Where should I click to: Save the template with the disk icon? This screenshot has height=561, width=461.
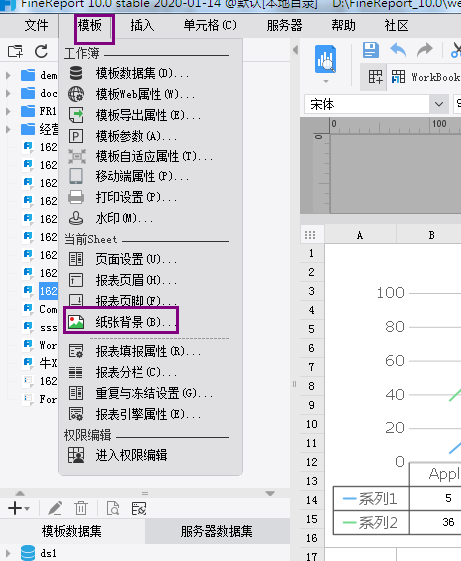point(371,50)
